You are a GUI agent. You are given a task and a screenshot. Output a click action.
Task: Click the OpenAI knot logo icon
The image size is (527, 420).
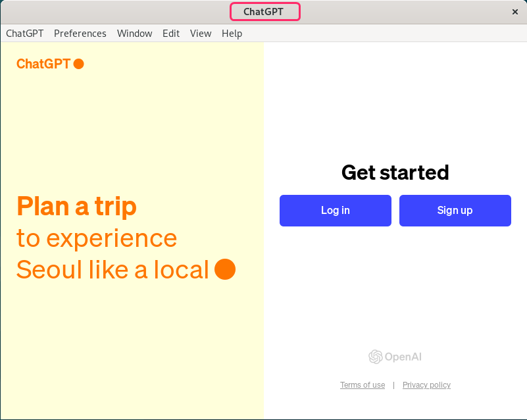click(376, 357)
